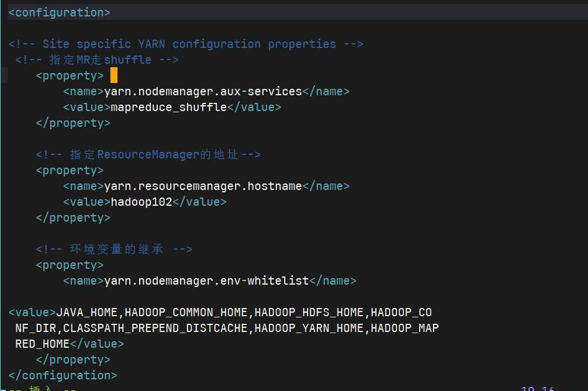Click the yarn.nodemanager.env-whitelist name
The image size is (588, 391).
pyautogui.click(x=206, y=281)
